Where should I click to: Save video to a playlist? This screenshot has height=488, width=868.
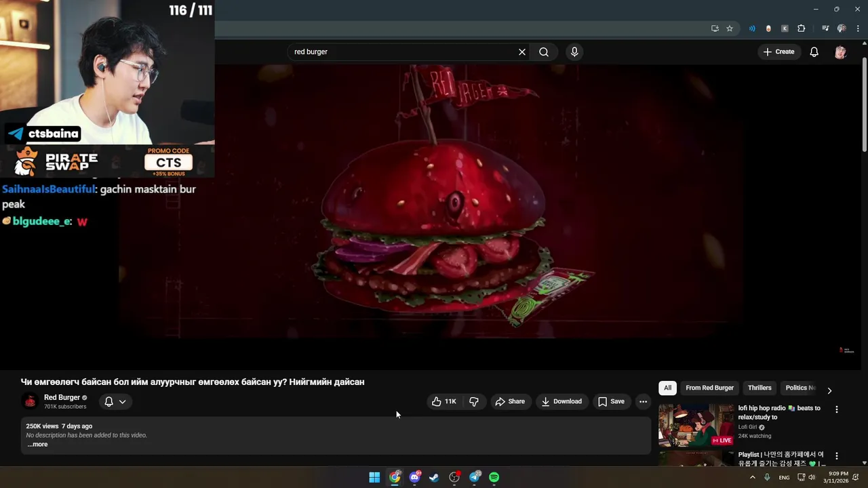click(611, 401)
